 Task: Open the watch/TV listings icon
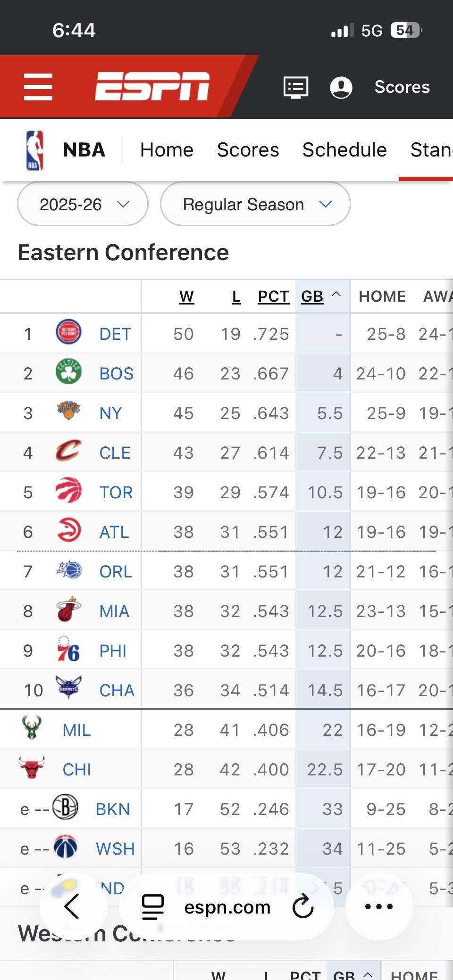pos(296,87)
